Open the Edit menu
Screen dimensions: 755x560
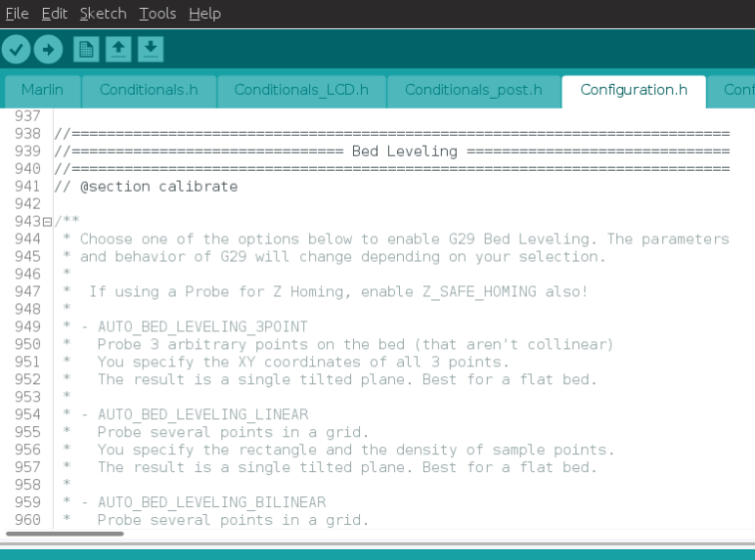pos(55,14)
